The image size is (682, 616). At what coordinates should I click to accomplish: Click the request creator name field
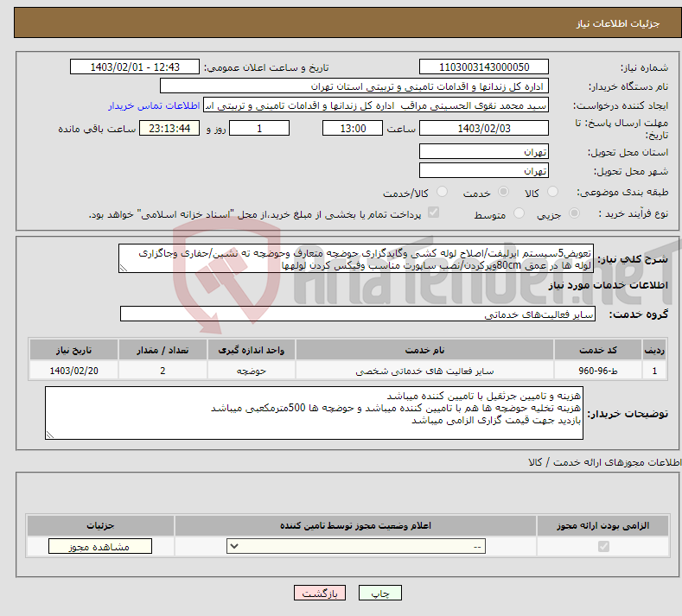pos(376,105)
